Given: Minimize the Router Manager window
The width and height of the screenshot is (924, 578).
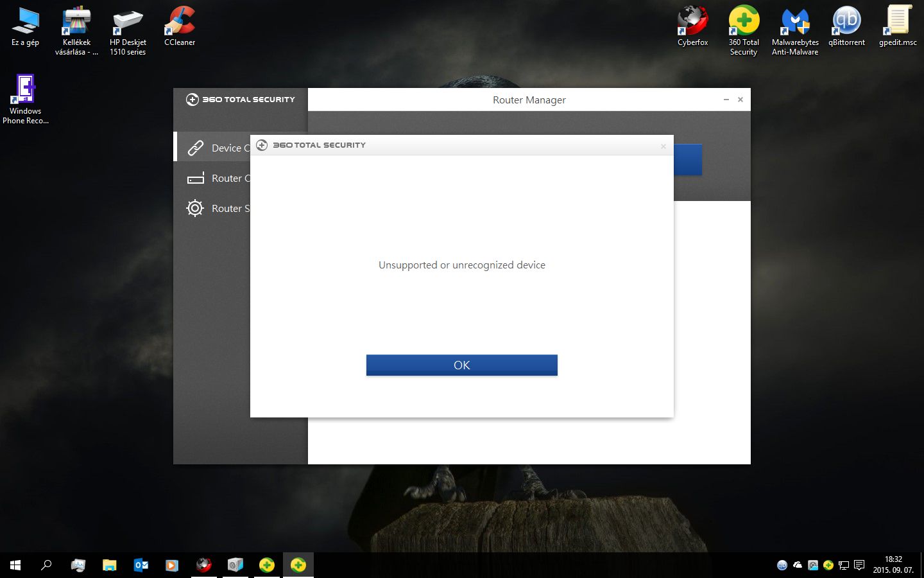Looking at the screenshot, I should (x=726, y=100).
